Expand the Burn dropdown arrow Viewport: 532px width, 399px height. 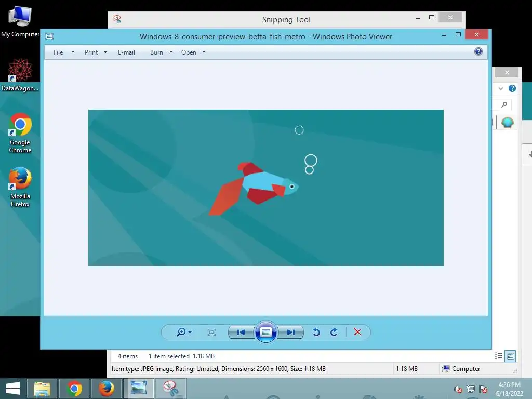(x=171, y=52)
